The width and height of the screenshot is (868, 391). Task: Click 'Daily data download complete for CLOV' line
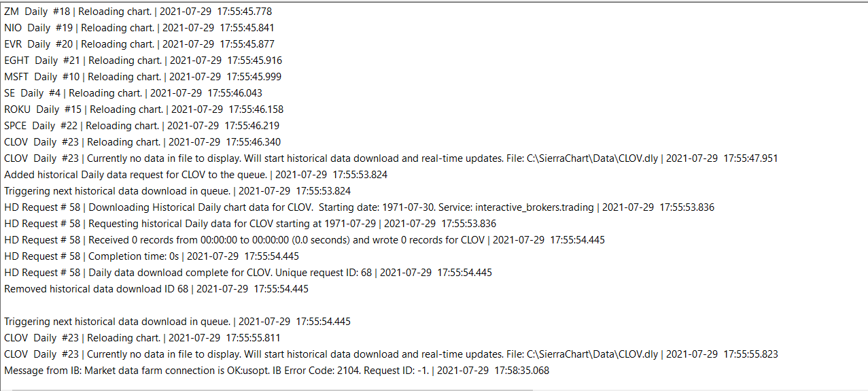pyautogui.click(x=248, y=273)
